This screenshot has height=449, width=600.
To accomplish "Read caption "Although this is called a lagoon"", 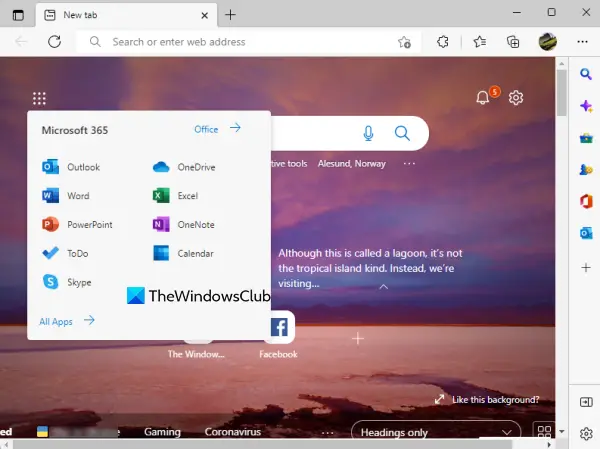I will tap(370, 268).
